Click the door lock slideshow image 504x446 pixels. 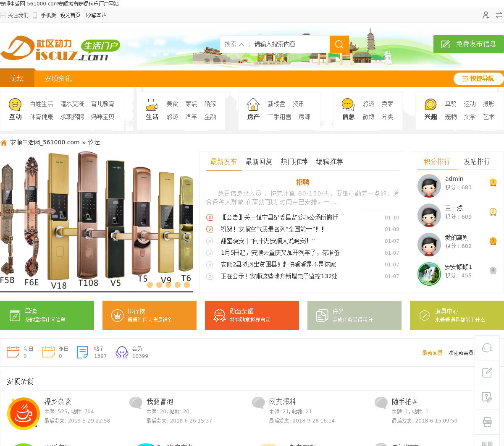tap(97, 221)
